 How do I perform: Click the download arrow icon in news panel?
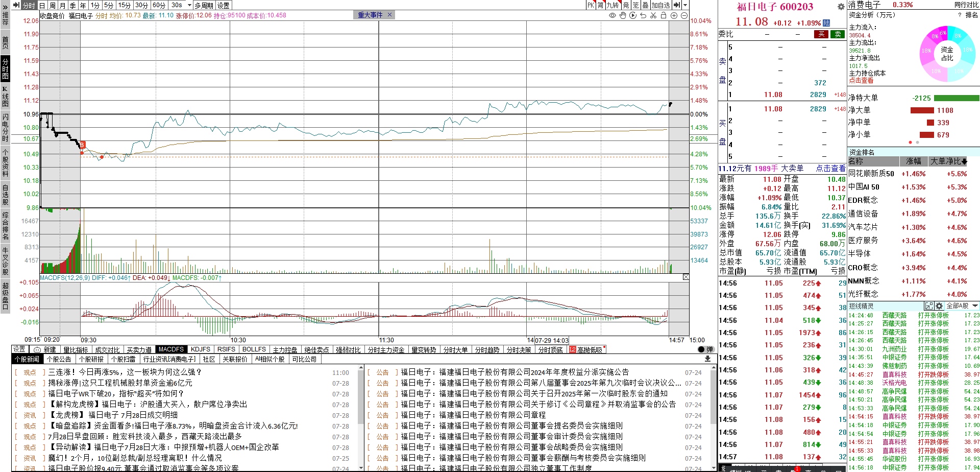click(707, 359)
